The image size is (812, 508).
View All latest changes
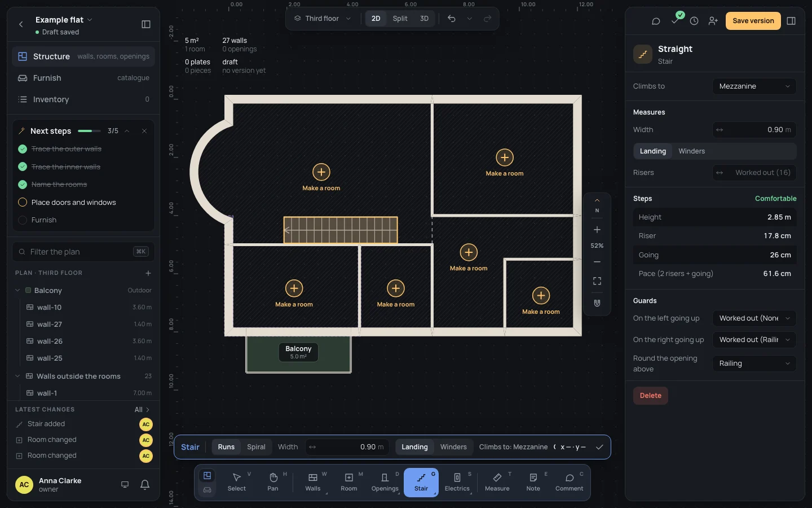point(142,410)
